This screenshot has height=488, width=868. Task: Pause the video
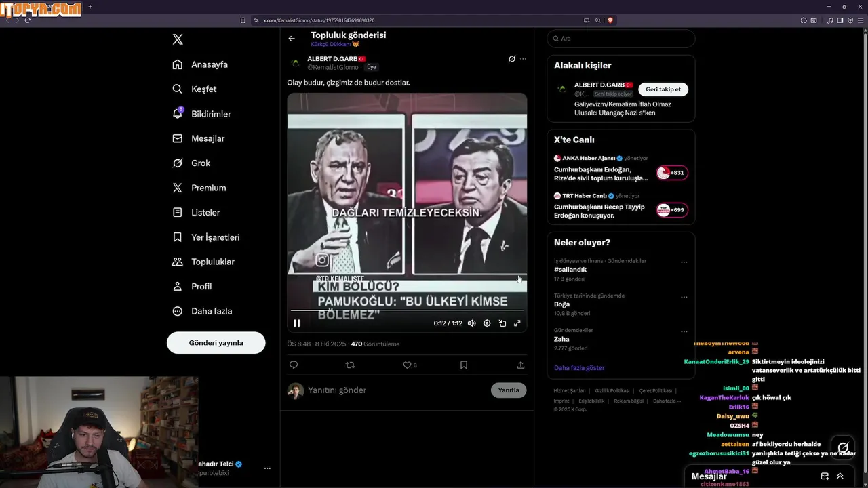[296, 323]
